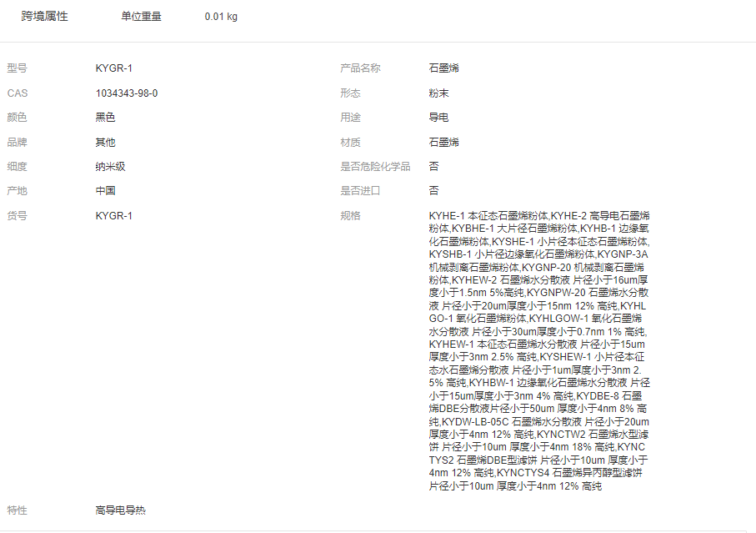Click the 黑色 color value
Screen dimensions: 756x533
(x=106, y=118)
